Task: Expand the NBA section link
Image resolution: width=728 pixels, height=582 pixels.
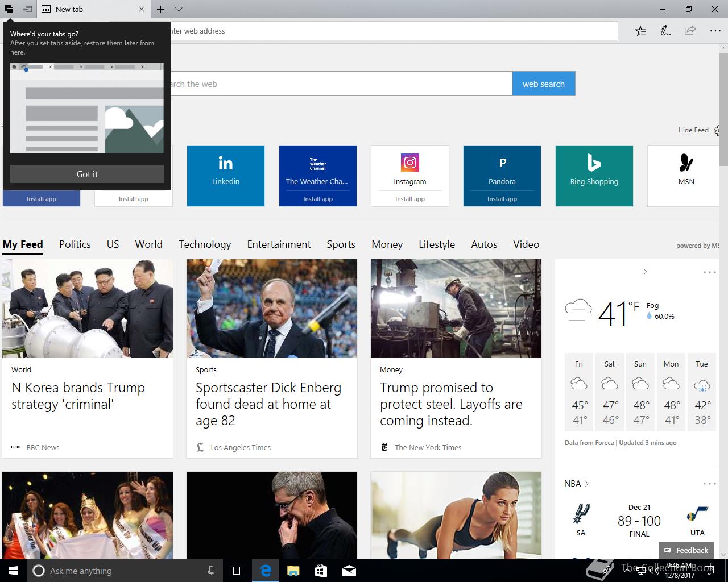Action: [577, 484]
